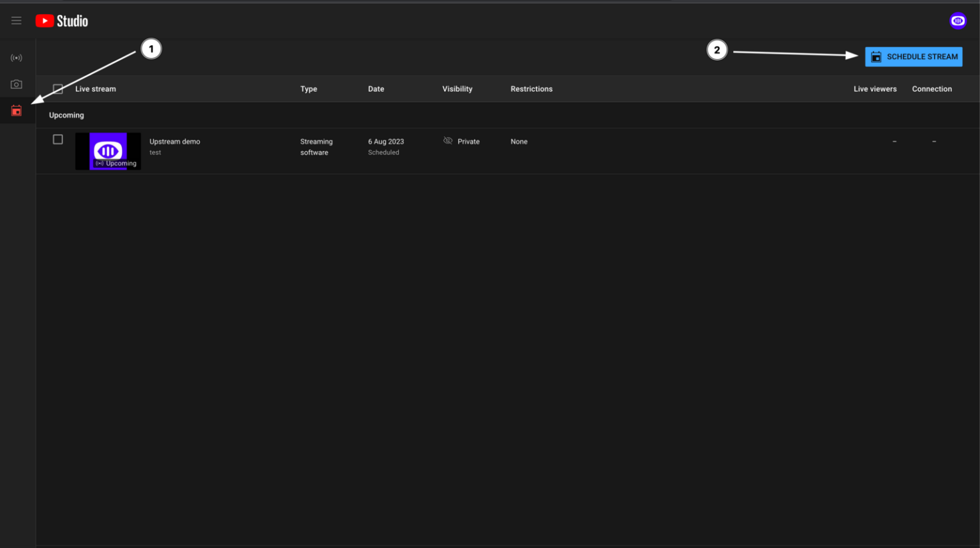This screenshot has width=980, height=548.
Task: Open the Upstream demo stream title
Action: (x=174, y=141)
